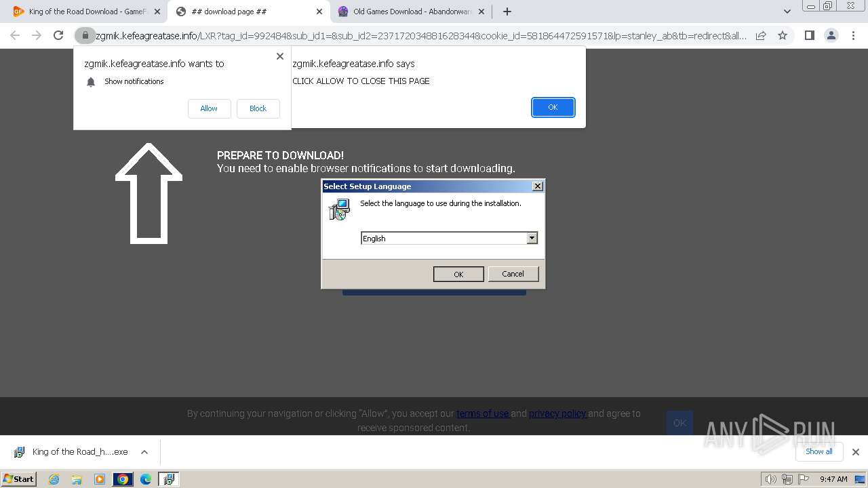The height and width of the screenshot is (488, 868).
Task: Open the setup language dropdown
Action: (532, 238)
